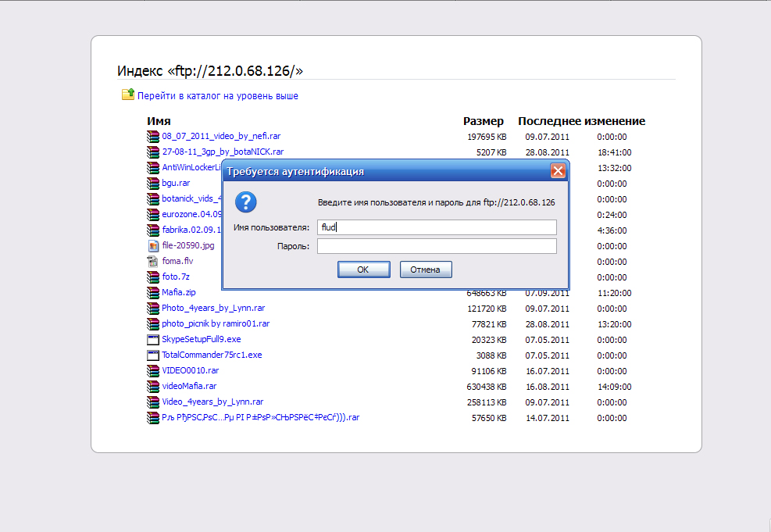Click the archive icon beside Mafia.zip
Screen dimensions: 771x532
153,292
